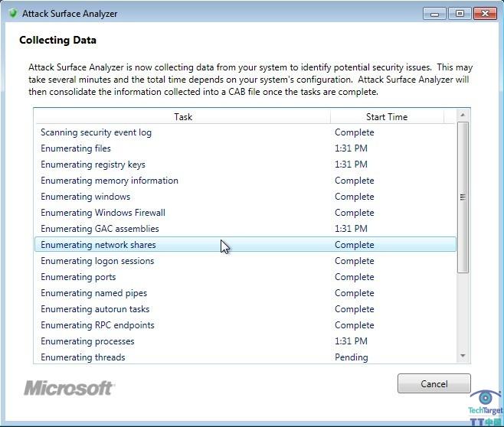Click the Complete status for Windows Firewall

pos(354,213)
